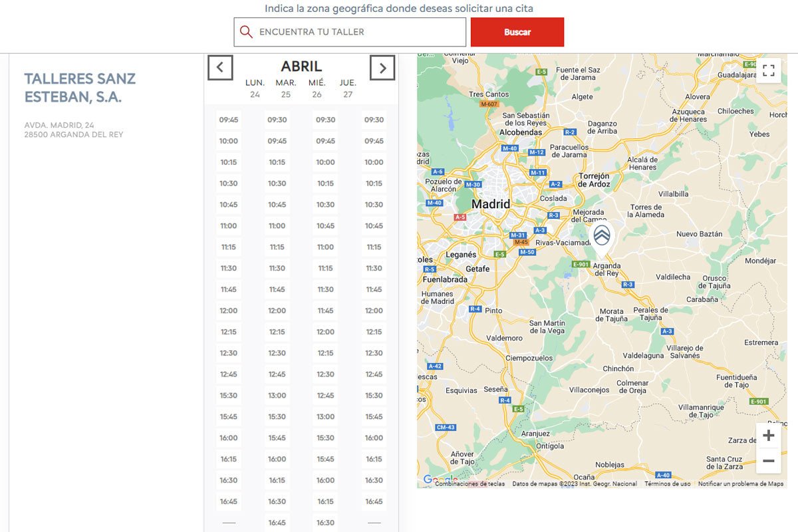Click the Aranjuez label on the map
Screen dimensions: 798x532
[x=535, y=434]
